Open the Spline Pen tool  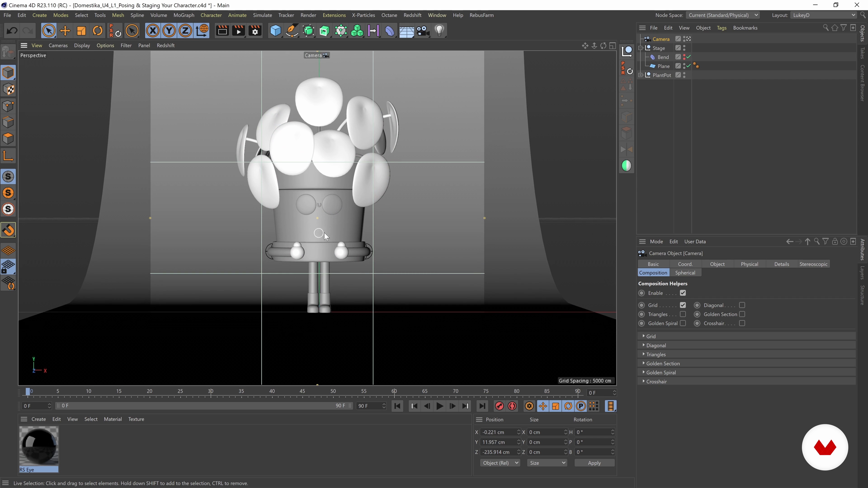click(292, 31)
